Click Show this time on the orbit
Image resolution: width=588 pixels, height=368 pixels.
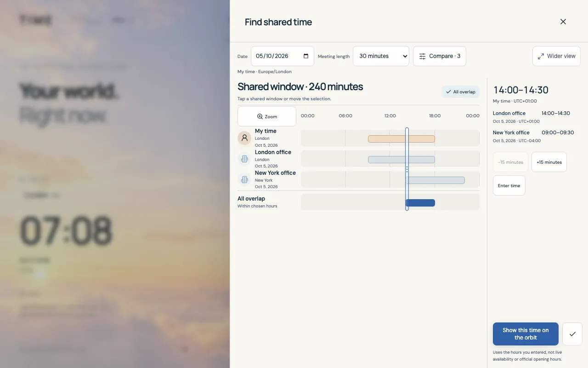point(526,334)
